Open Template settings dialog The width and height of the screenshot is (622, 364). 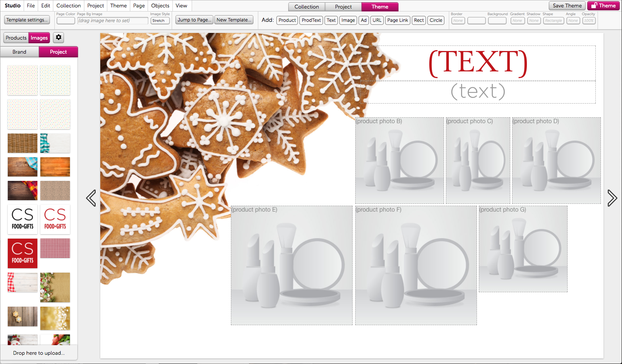(x=27, y=20)
